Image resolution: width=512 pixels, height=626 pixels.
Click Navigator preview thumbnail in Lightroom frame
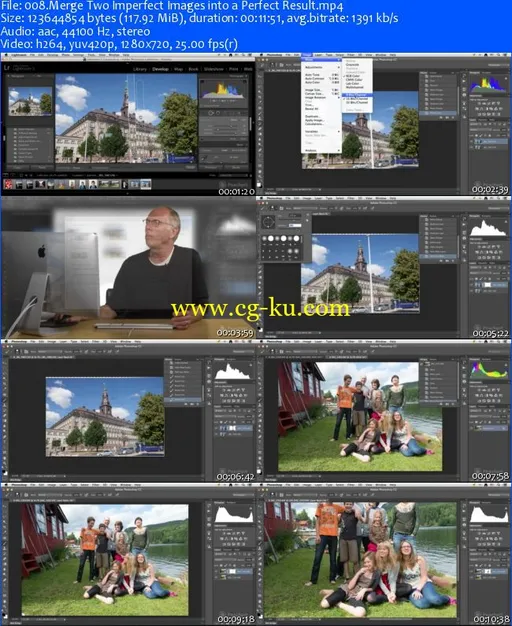point(30,101)
